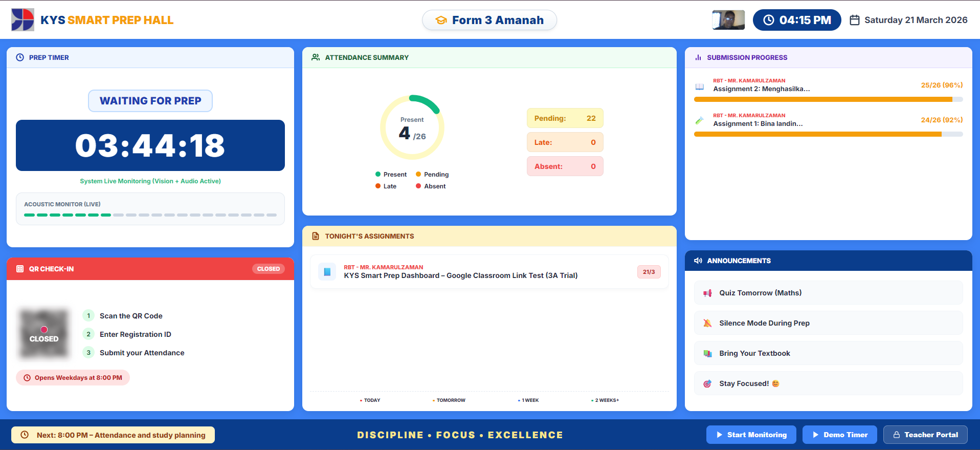Viewport: 980px width, 450px height.
Task: Open the webcam thumbnail preview
Action: click(x=728, y=20)
